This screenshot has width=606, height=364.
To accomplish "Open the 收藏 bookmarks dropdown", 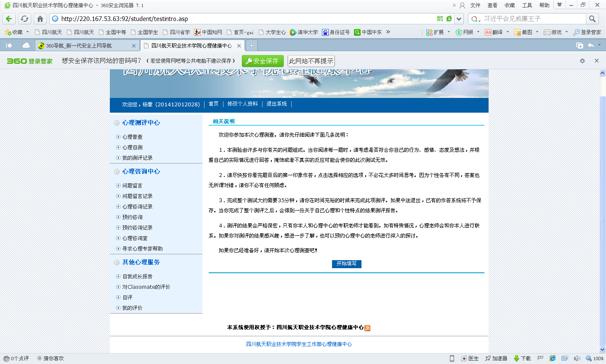I will (x=17, y=32).
